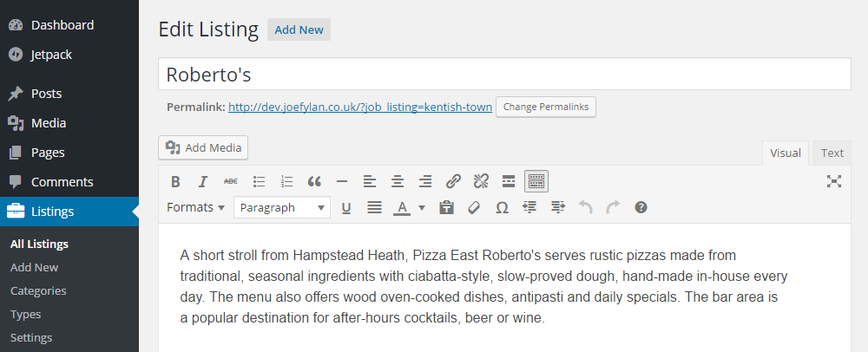868x352 pixels.
Task: Open listing Categories submenu
Action: point(38,290)
